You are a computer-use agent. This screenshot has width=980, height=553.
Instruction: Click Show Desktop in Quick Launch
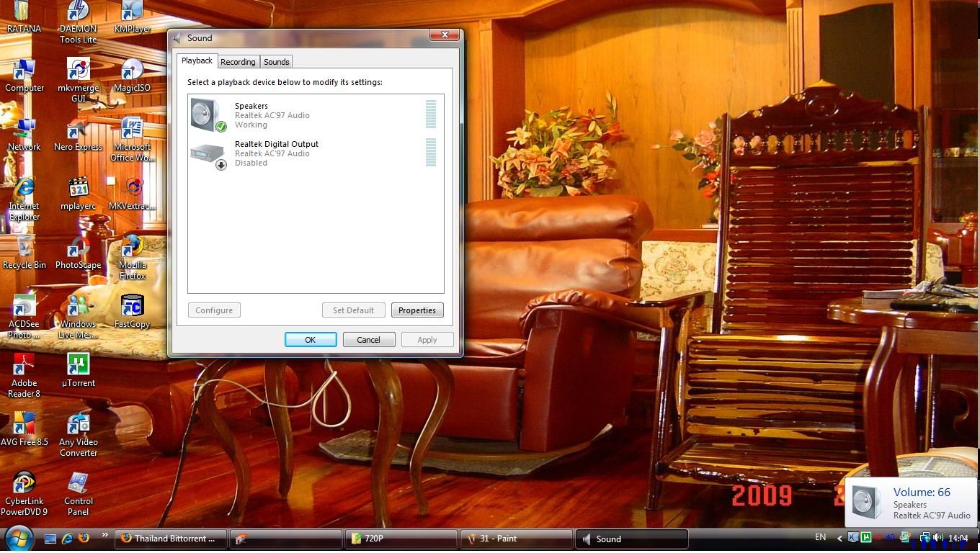[50, 538]
